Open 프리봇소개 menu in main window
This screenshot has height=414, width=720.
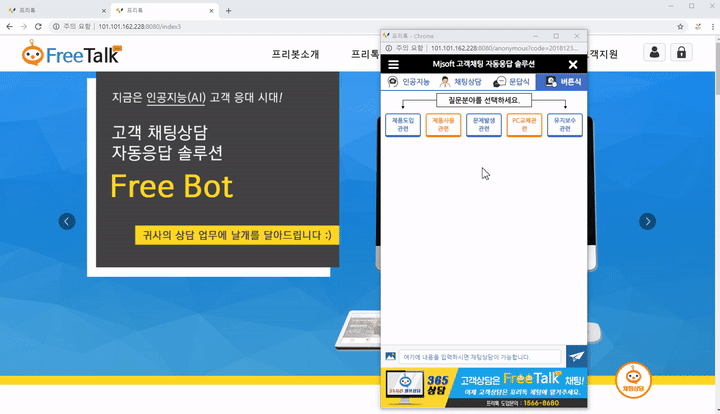pyautogui.click(x=295, y=54)
